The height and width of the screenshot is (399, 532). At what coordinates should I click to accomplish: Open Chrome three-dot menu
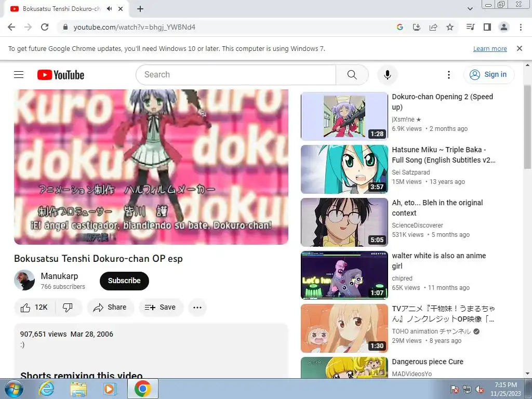click(521, 27)
